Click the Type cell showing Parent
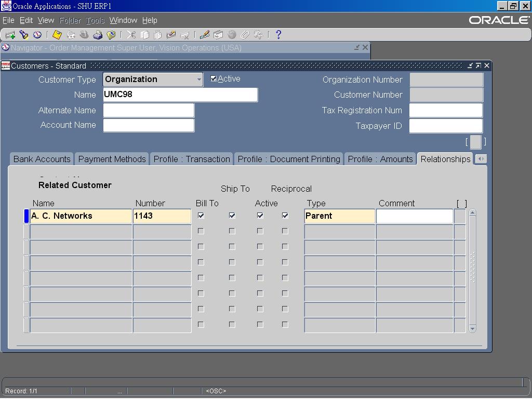This screenshot has height=399, width=532. (x=339, y=216)
